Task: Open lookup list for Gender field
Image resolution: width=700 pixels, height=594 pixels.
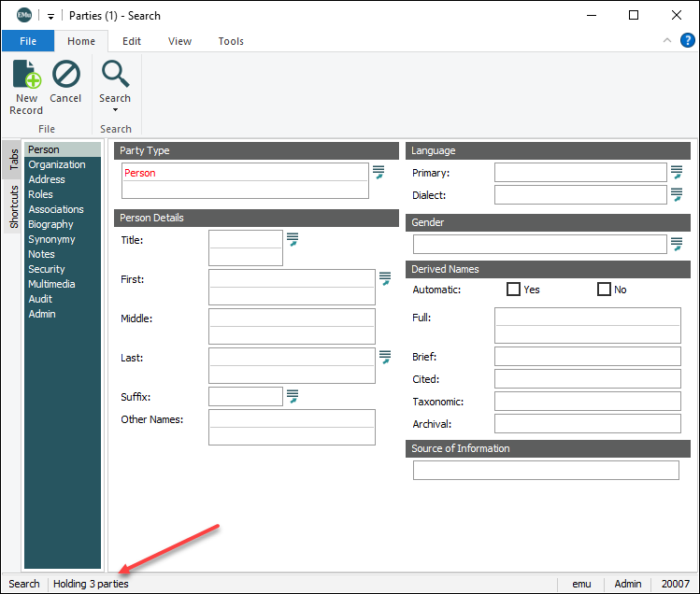Action: tap(676, 244)
